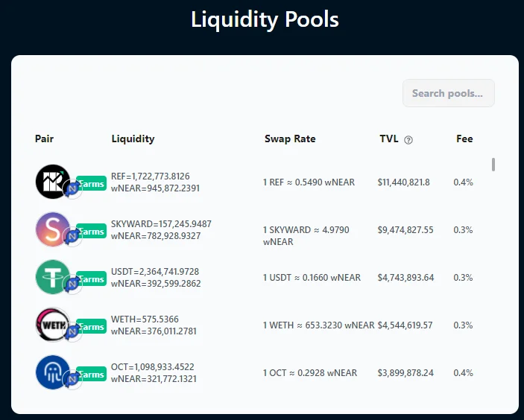Click the USDT Tether token icon
The height and width of the screenshot is (420, 524).
coord(53,277)
